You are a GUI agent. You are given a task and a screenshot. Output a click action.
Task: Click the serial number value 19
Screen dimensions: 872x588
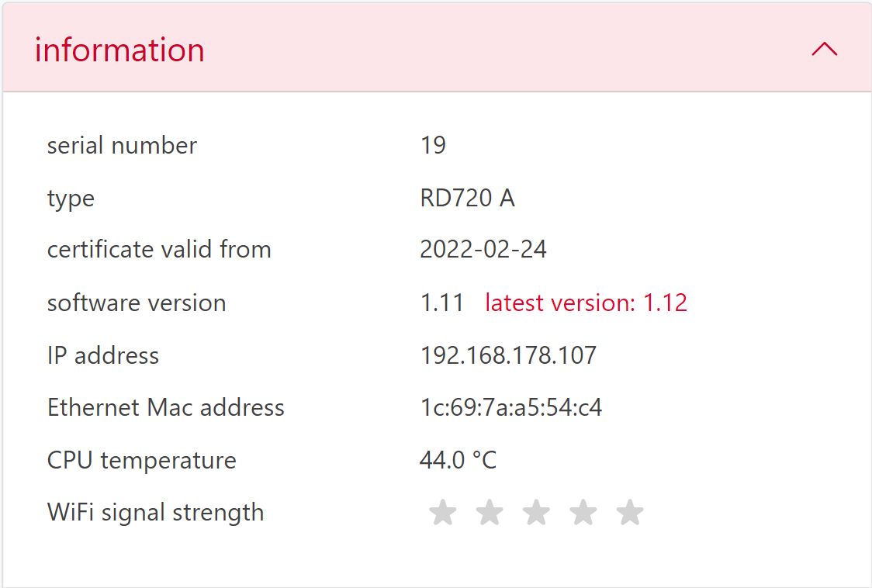[x=433, y=145]
